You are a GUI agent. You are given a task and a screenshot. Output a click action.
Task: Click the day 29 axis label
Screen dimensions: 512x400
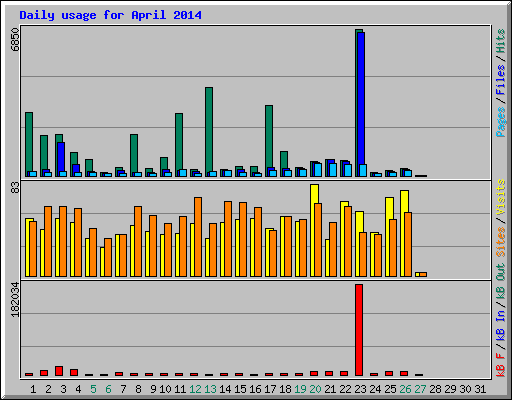tap(450, 389)
